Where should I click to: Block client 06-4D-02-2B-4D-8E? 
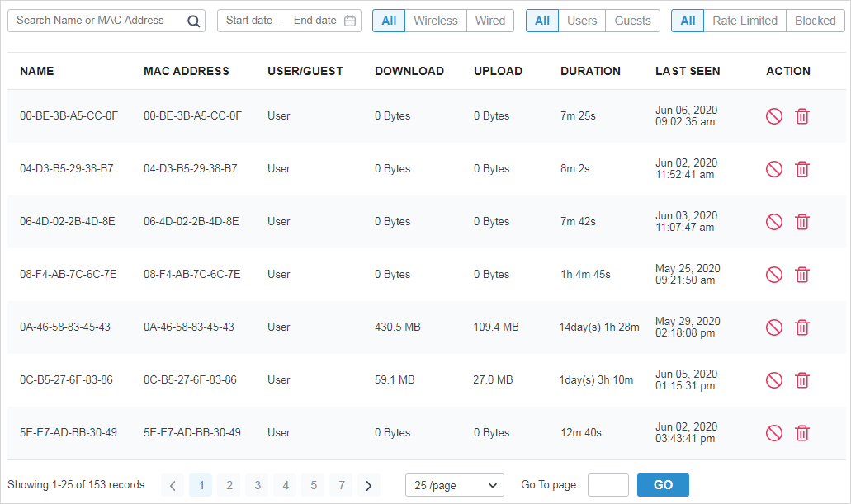[774, 222]
